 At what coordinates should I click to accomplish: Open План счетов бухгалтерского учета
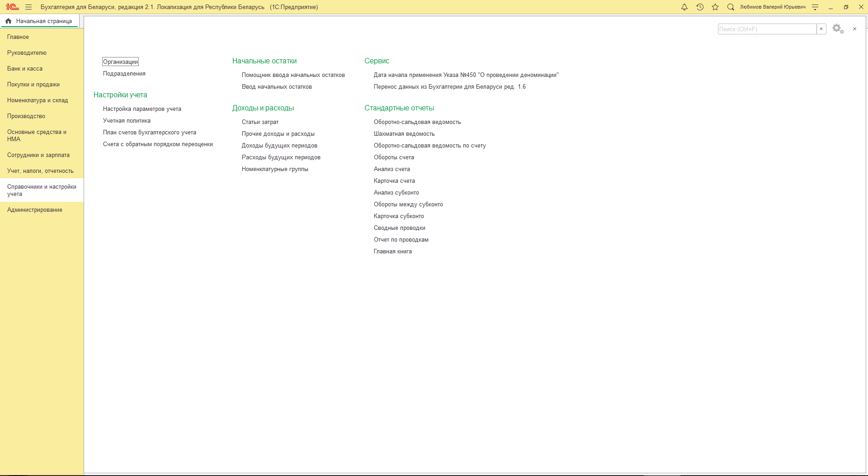click(149, 133)
